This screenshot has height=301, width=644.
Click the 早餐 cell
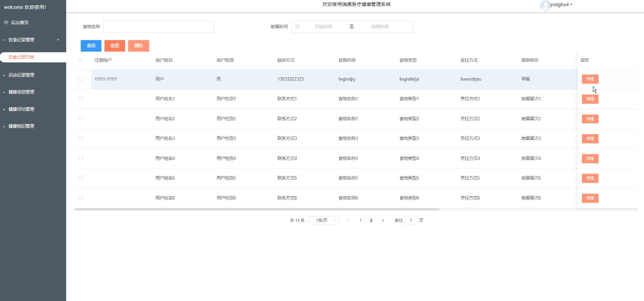[x=526, y=79]
